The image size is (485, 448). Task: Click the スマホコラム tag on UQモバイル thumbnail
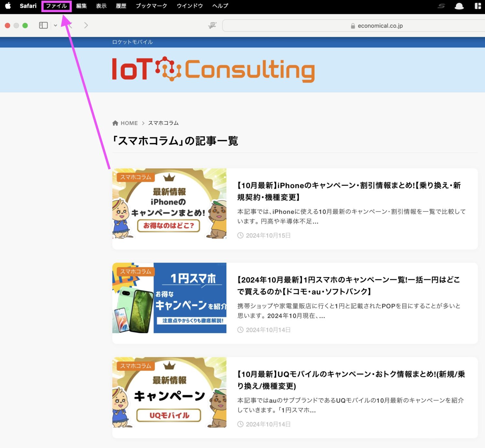coord(135,366)
